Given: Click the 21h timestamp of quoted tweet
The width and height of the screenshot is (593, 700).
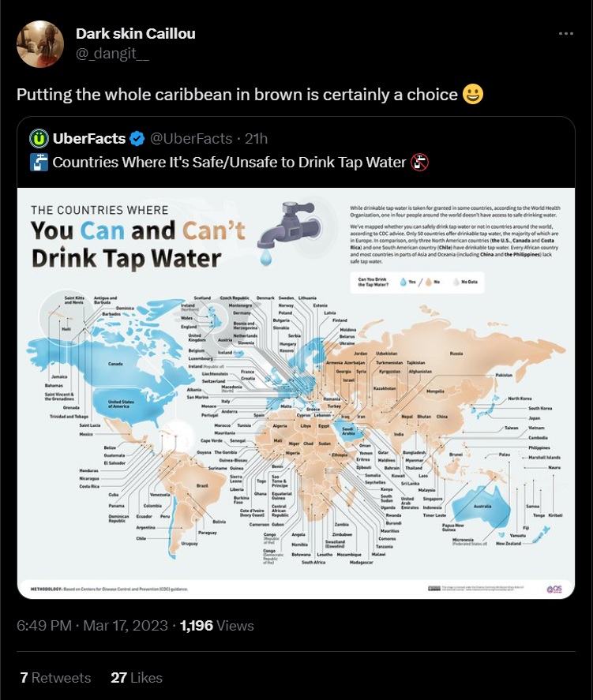Looking at the screenshot, I should (x=257, y=138).
